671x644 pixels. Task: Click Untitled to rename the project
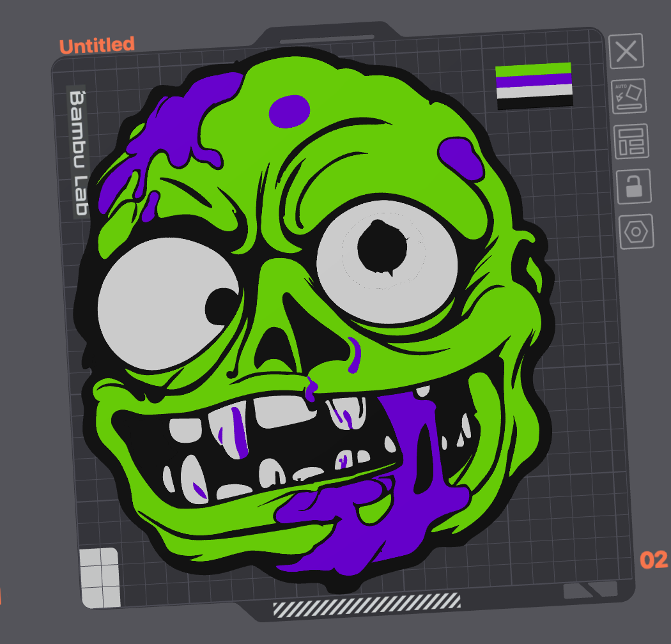point(96,45)
